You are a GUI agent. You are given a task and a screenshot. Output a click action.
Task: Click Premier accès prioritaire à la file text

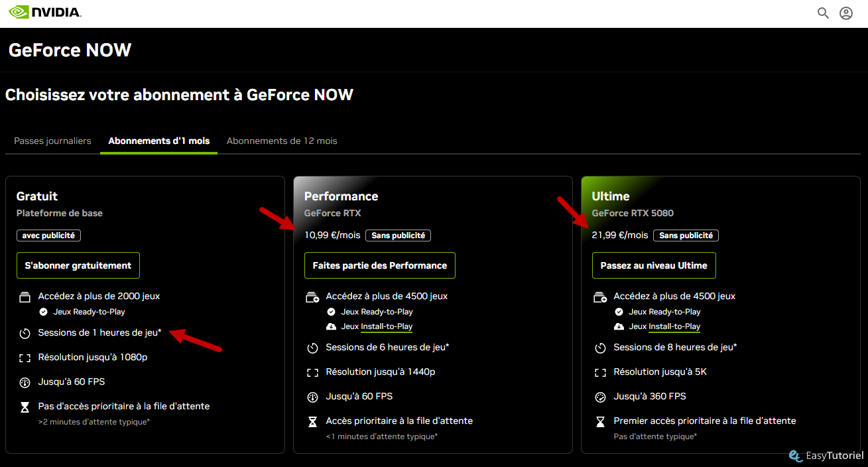[x=705, y=421]
